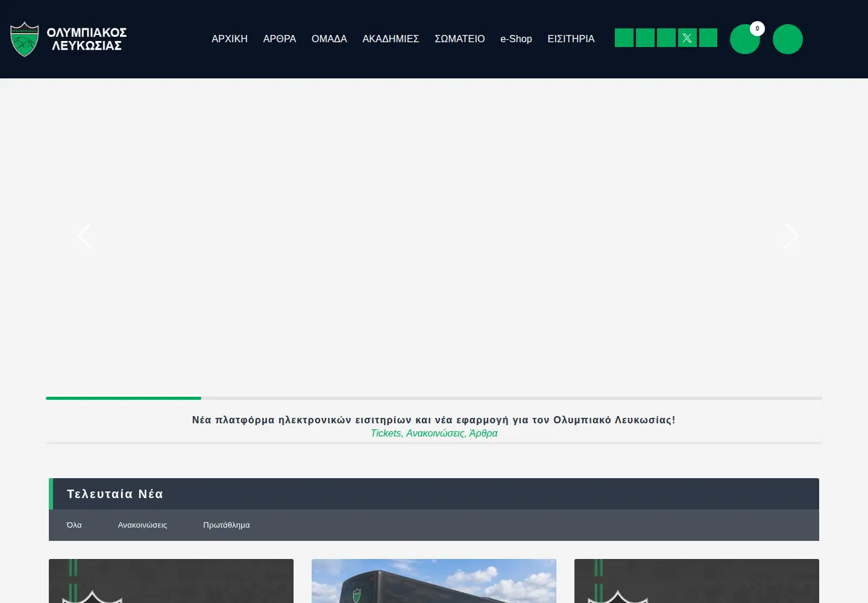Follow the italic Ανακοινώσεις category link under headline
Viewport: 868px width, 603px height.
[435, 433]
